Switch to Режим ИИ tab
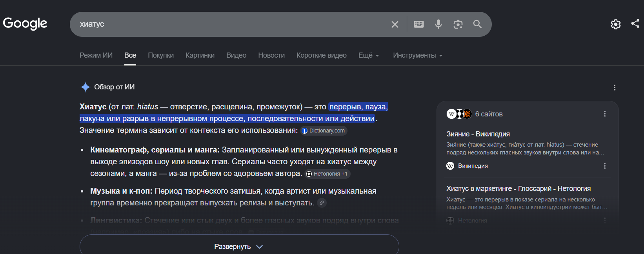The image size is (644, 254). tap(96, 55)
